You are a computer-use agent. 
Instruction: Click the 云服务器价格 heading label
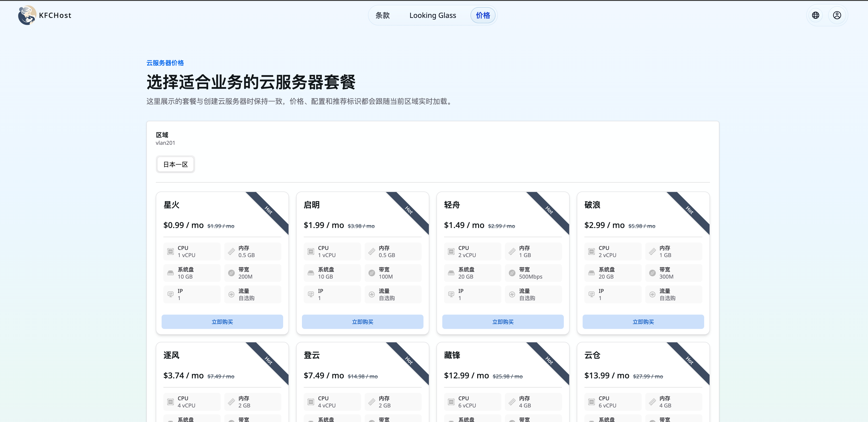(x=165, y=63)
